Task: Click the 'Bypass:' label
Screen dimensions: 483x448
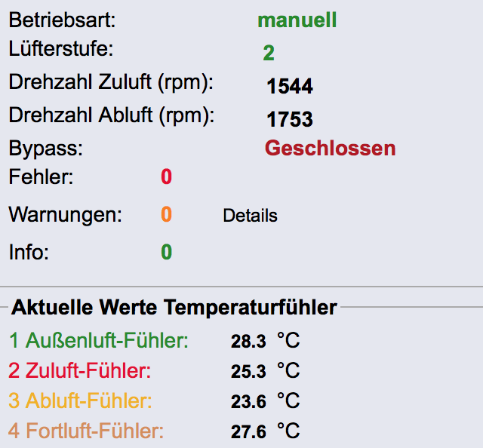Action: (45, 148)
